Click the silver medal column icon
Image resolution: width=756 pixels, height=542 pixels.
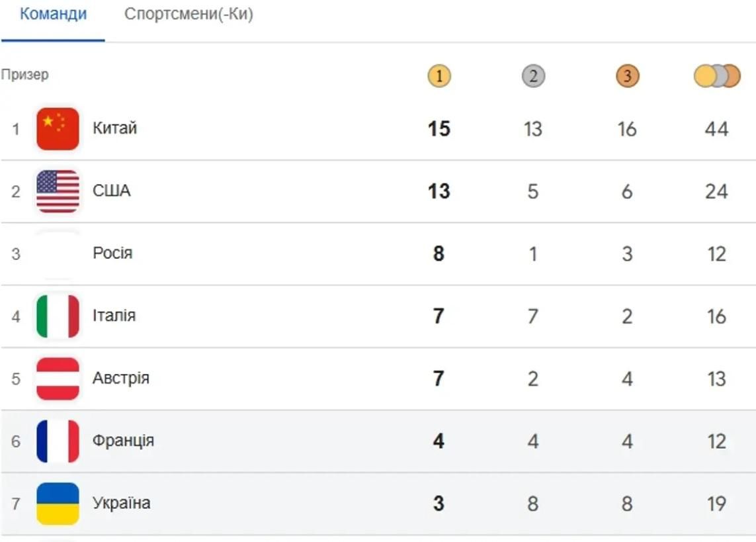coord(532,77)
